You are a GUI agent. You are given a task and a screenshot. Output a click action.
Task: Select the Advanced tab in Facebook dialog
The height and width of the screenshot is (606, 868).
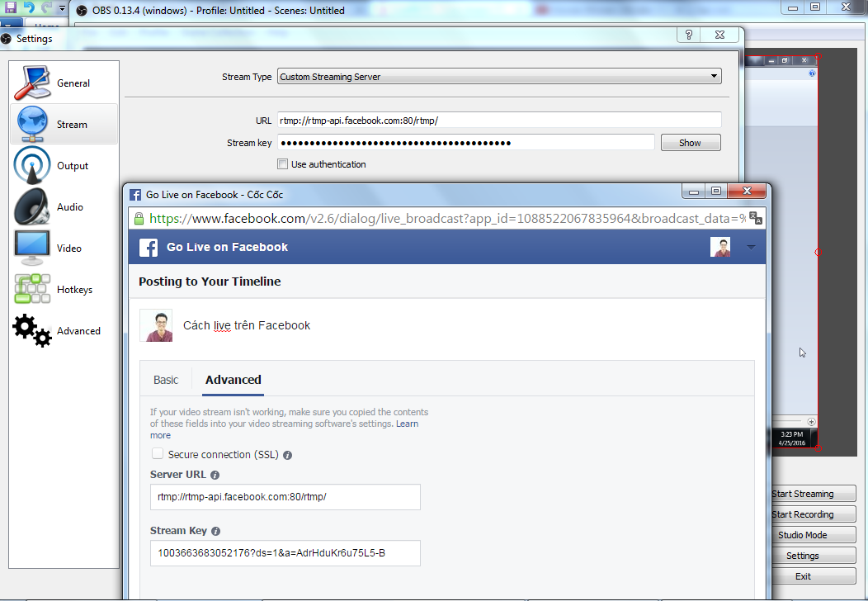click(x=233, y=379)
